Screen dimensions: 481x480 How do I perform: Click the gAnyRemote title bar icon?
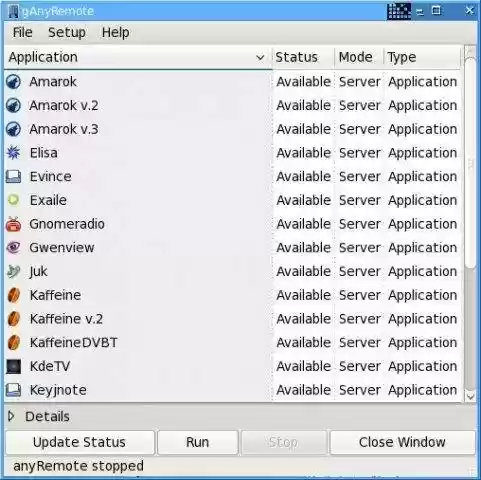click(13, 11)
